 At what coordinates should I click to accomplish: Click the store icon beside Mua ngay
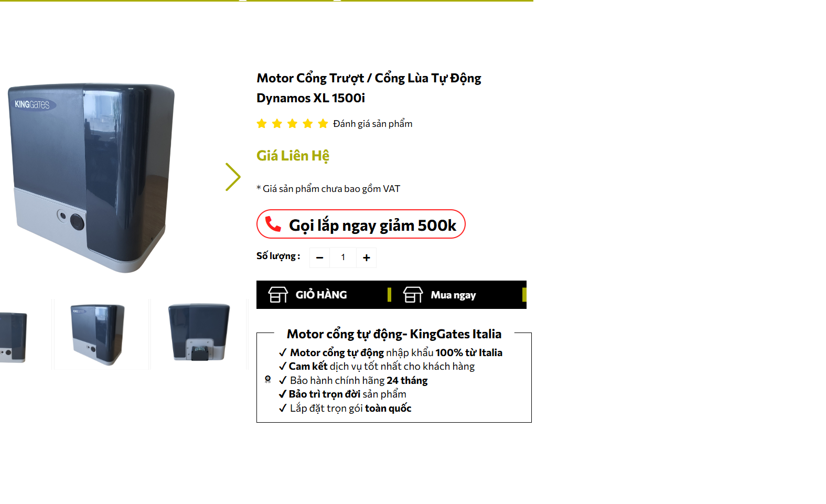(x=413, y=295)
